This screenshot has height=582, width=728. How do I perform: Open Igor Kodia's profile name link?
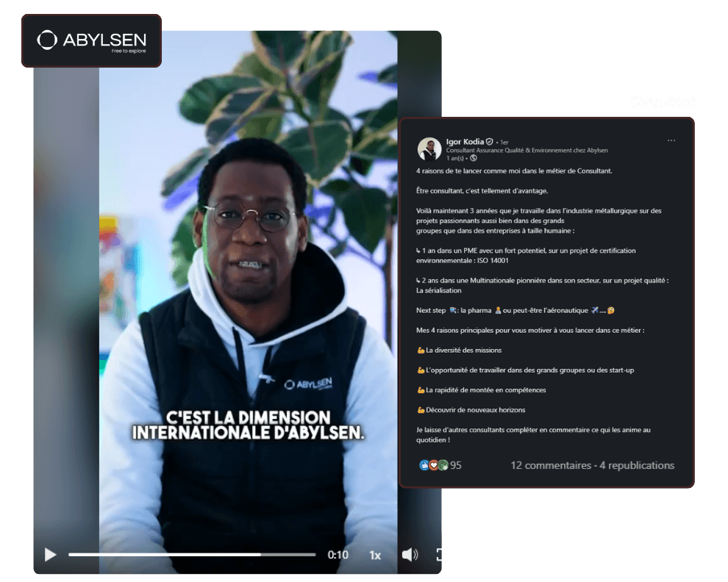tap(465, 142)
